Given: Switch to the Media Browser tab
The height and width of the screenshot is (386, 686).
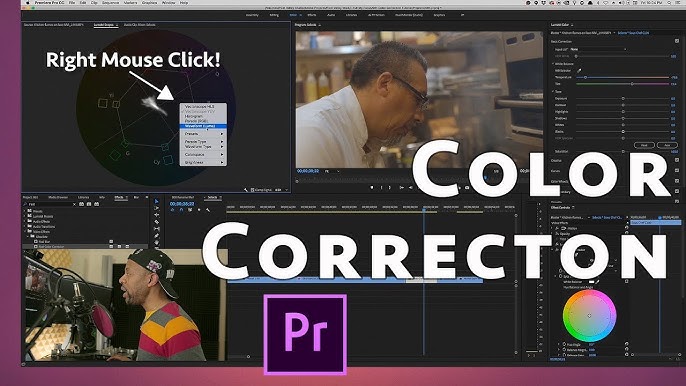Looking at the screenshot, I should pyautogui.click(x=58, y=197).
